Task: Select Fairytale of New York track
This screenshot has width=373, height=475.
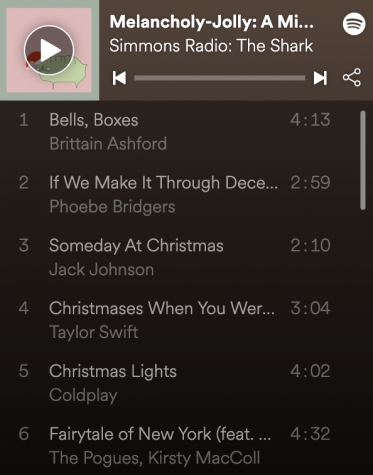Action: point(175,446)
